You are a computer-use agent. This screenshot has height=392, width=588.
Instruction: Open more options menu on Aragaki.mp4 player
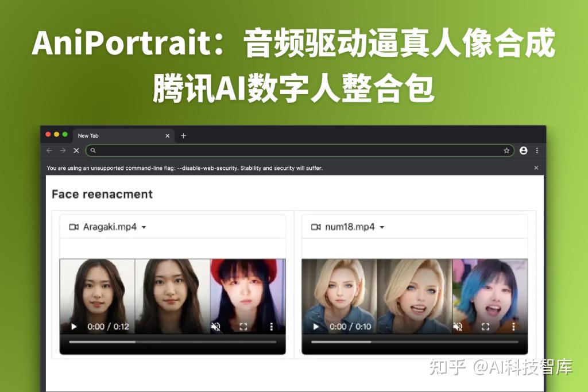click(x=271, y=327)
